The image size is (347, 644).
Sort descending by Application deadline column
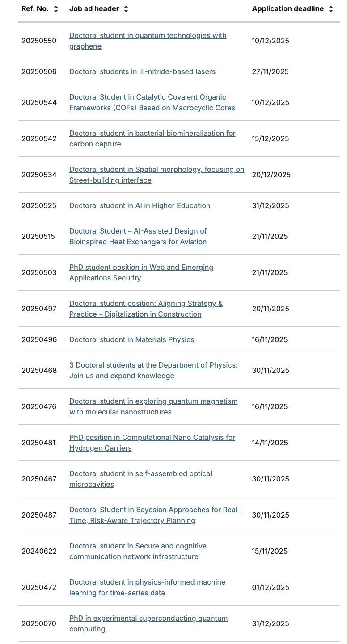(330, 11)
